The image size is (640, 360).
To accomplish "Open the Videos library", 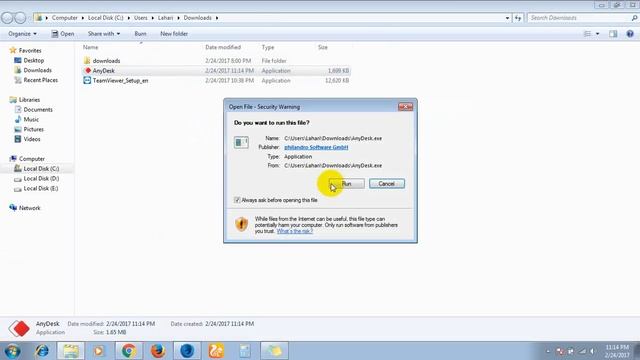I will coord(32,139).
